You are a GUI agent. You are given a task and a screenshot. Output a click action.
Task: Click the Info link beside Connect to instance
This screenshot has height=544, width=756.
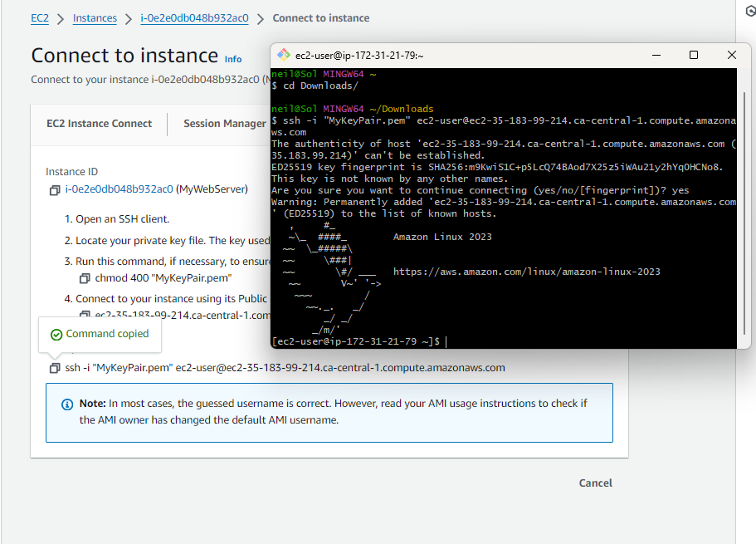233,59
